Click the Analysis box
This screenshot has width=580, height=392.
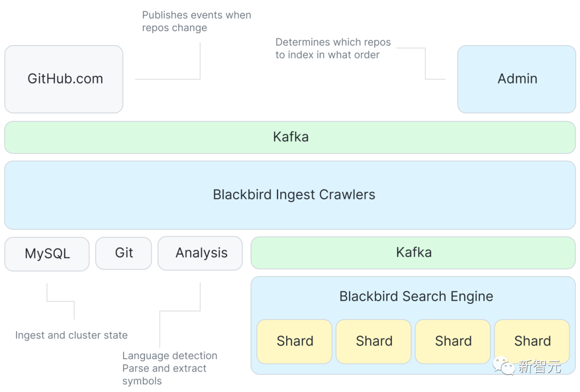(201, 253)
